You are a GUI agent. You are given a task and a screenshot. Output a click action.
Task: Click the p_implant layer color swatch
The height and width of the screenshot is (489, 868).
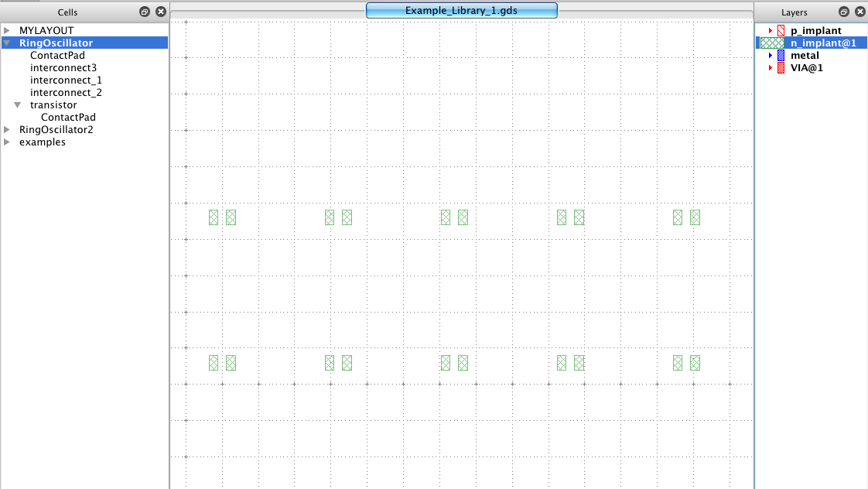pyautogui.click(x=781, y=30)
